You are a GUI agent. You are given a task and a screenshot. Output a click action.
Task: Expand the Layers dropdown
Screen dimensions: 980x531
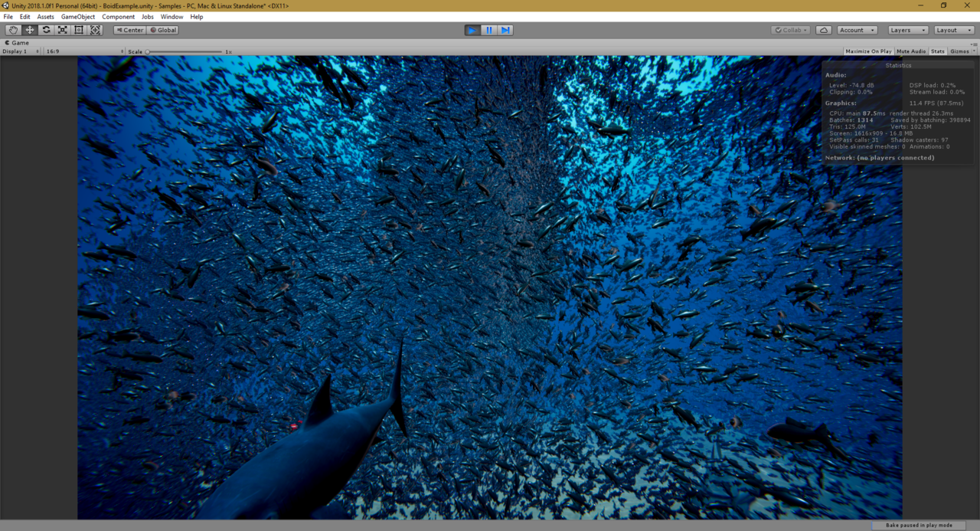coord(908,30)
